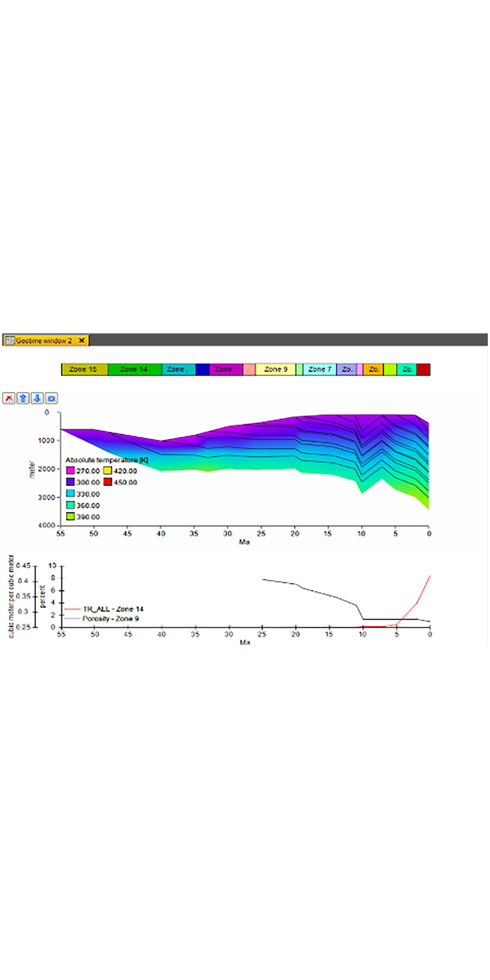This screenshot has height=980, width=490.
Task: Click the dark red zone at bar end
Action: pos(423,369)
